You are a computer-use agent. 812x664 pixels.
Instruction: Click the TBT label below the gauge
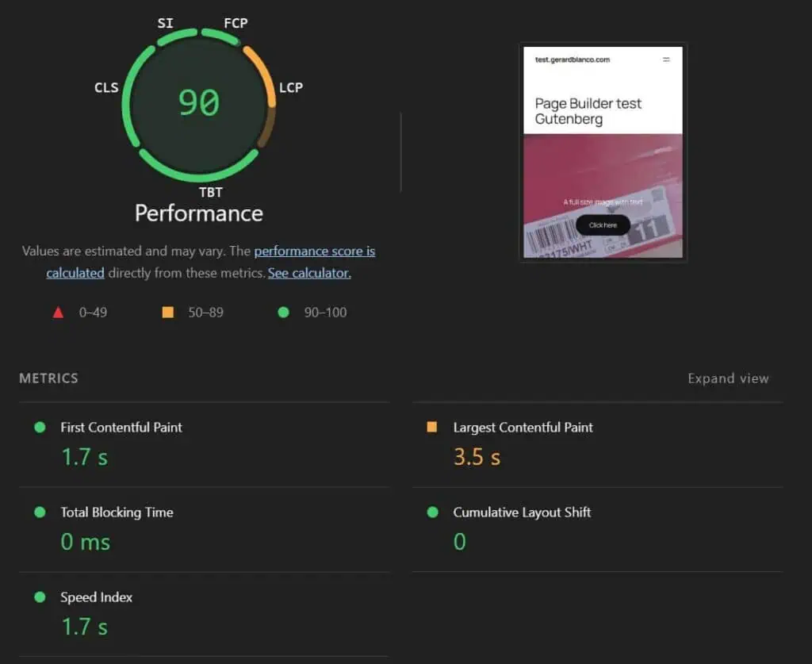[x=211, y=192]
